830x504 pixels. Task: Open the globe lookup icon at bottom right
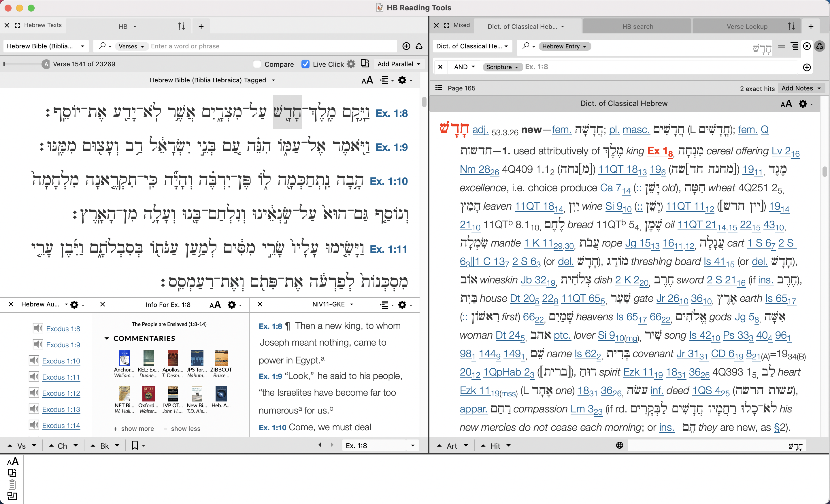point(619,445)
